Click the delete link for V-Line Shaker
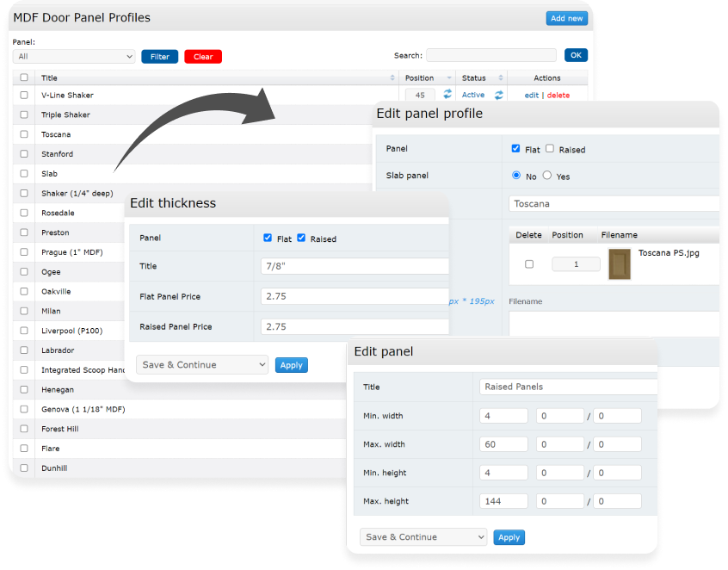Image resolution: width=728 pixels, height=570 pixels. pyautogui.click(x=558, y=96)
